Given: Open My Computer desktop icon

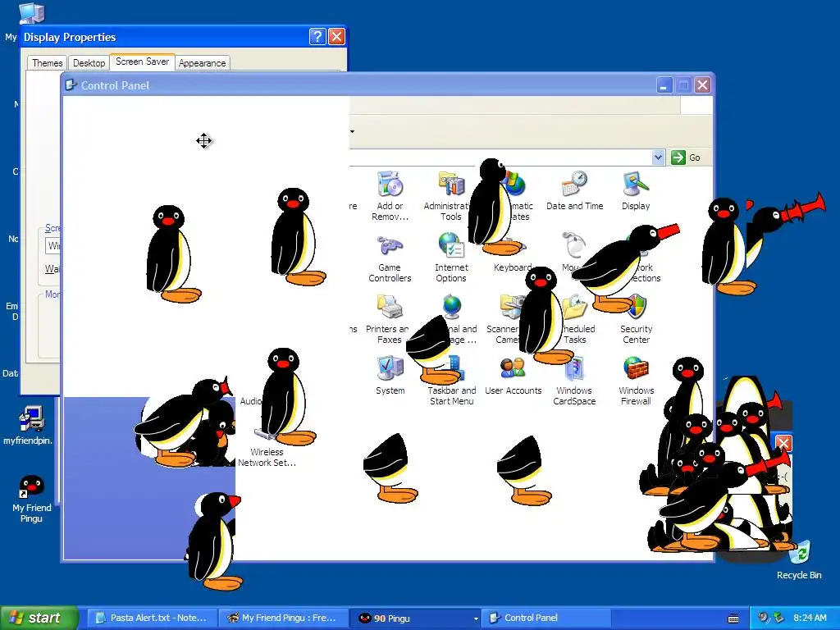Looking at the screenshot, I should click(31, 13).
